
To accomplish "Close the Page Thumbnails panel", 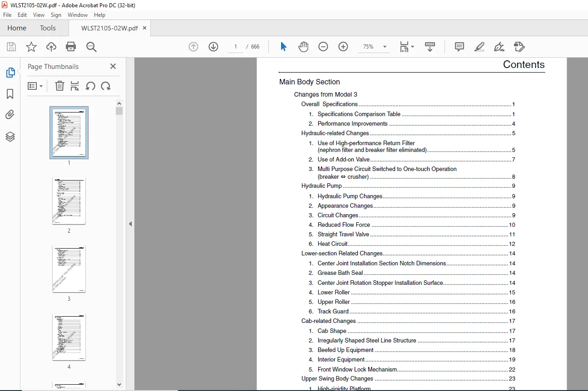I will [x=113, y=66].
